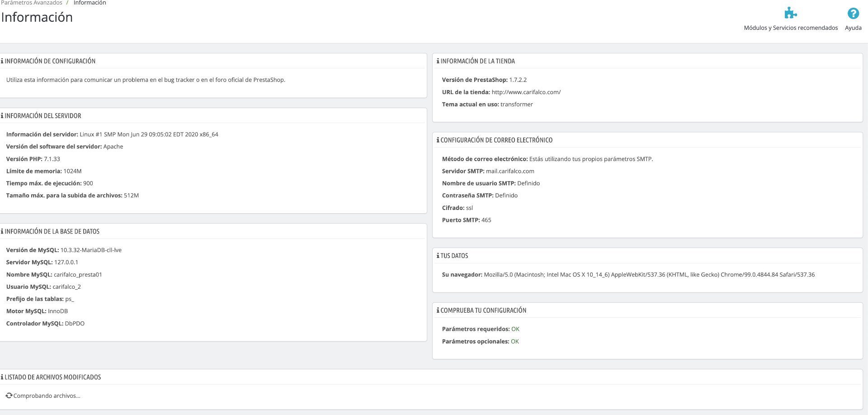The height and width of the screenshot is (415, 868).
Task: Select the Información breadcrumb item
Action: (x=90, y=3)
